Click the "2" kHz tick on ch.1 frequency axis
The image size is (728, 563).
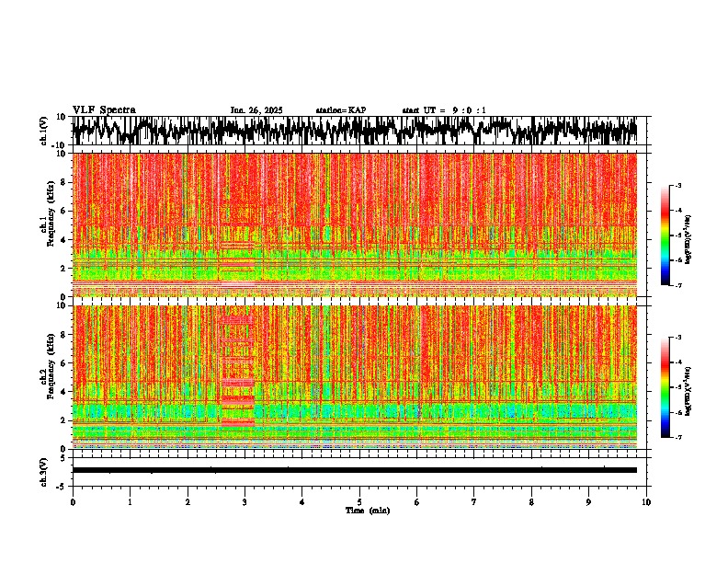63,269
